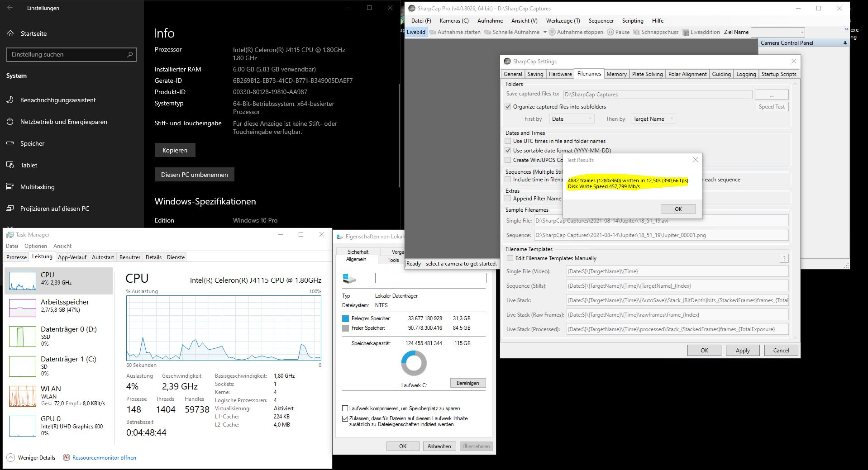The image size is (868, 470).
Task: Click the Startseite home icon in Einstellungen
Action: point(10,33)
